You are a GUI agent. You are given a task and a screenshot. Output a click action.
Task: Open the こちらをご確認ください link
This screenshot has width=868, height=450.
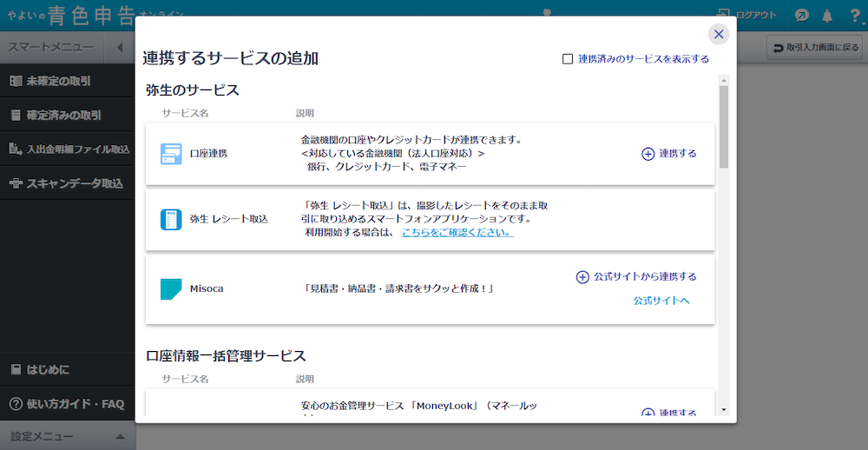click(x=457, y=233)
